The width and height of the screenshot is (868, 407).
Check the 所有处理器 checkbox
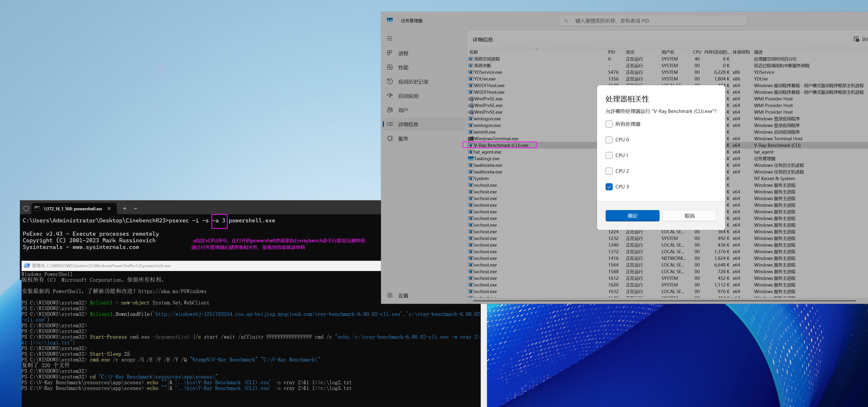click(x=609, y=124)
